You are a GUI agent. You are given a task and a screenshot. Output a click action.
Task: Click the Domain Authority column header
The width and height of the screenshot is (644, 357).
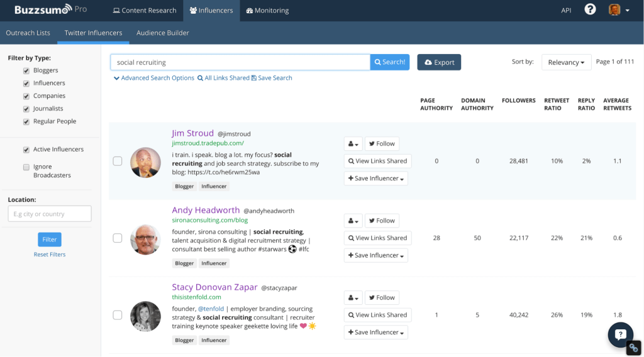[x=477, y=104]
